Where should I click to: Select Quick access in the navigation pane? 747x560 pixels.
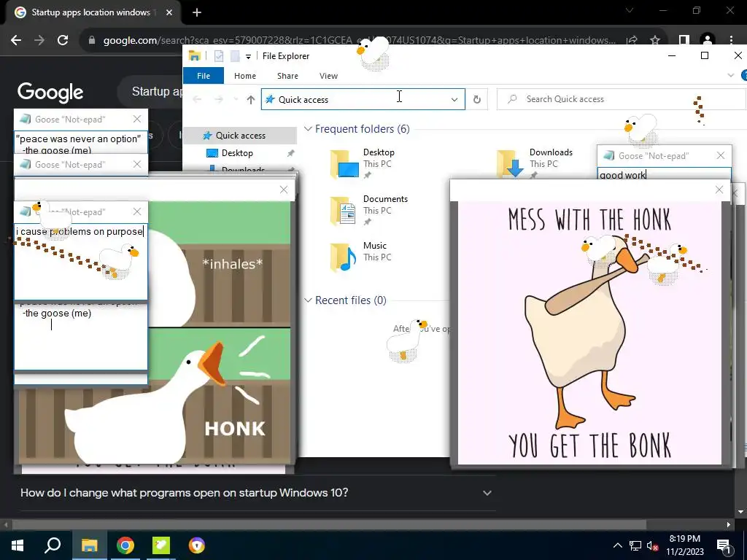tap(241, 135)
